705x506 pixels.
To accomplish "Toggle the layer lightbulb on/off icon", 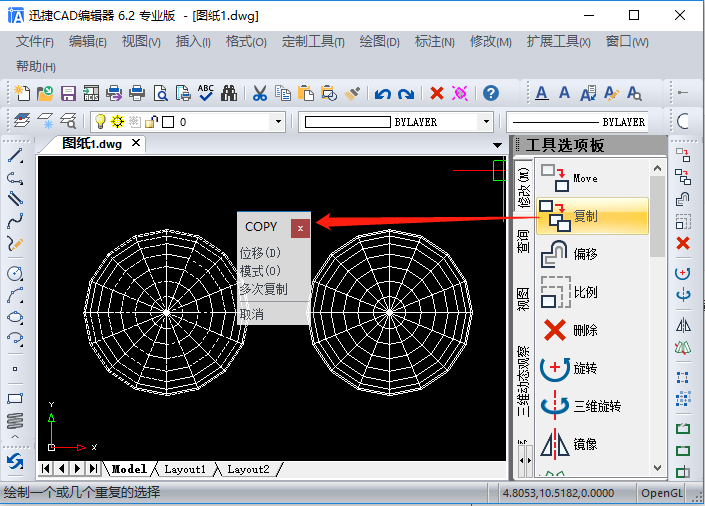I will point(100,121).
